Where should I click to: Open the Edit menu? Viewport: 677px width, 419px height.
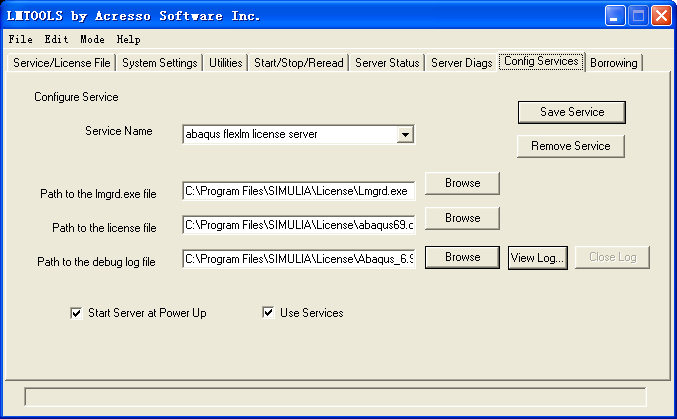[57, 39]
